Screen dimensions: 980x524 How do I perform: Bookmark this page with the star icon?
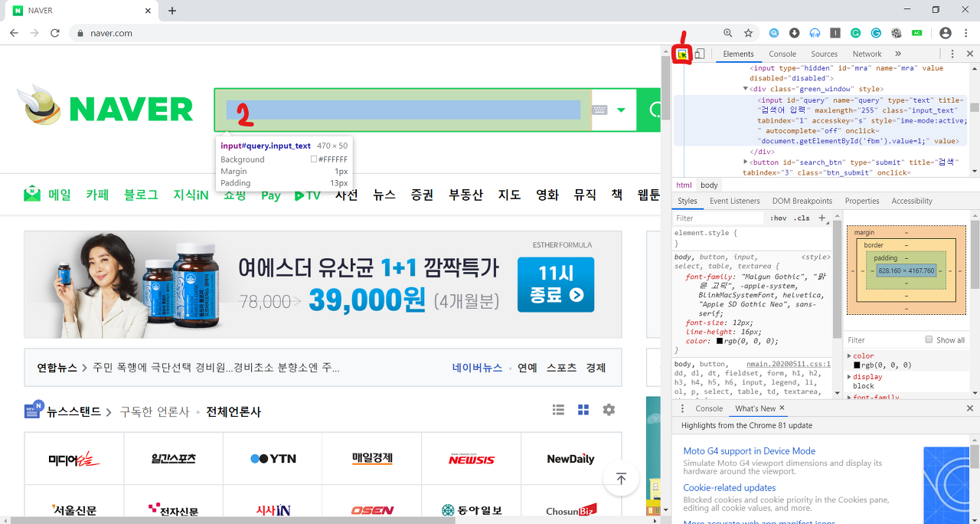(x=749, y=33)
